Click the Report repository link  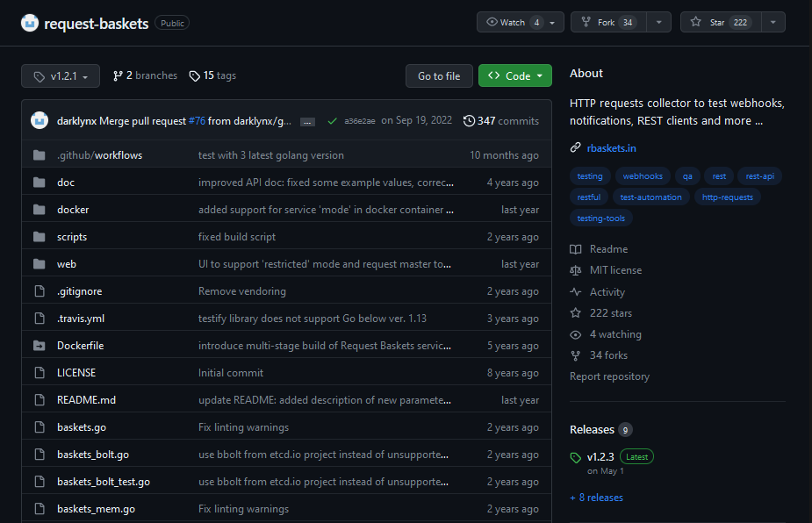point(609,376)
